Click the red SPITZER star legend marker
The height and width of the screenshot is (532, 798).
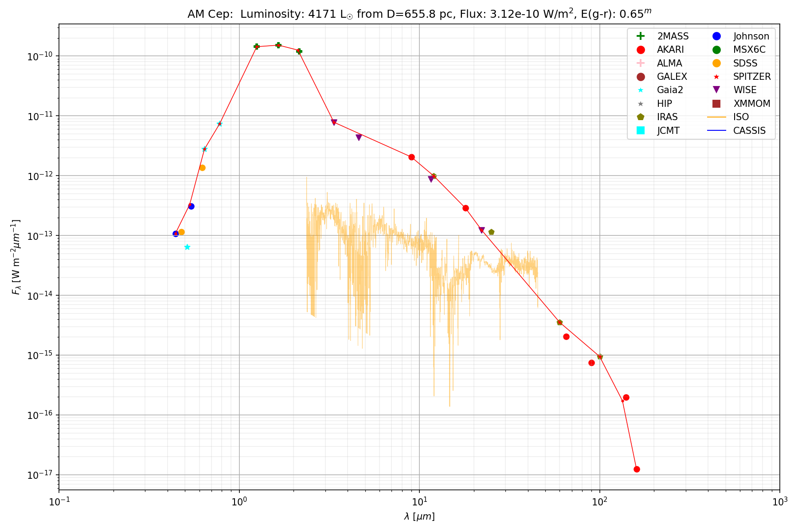[716, 77]
